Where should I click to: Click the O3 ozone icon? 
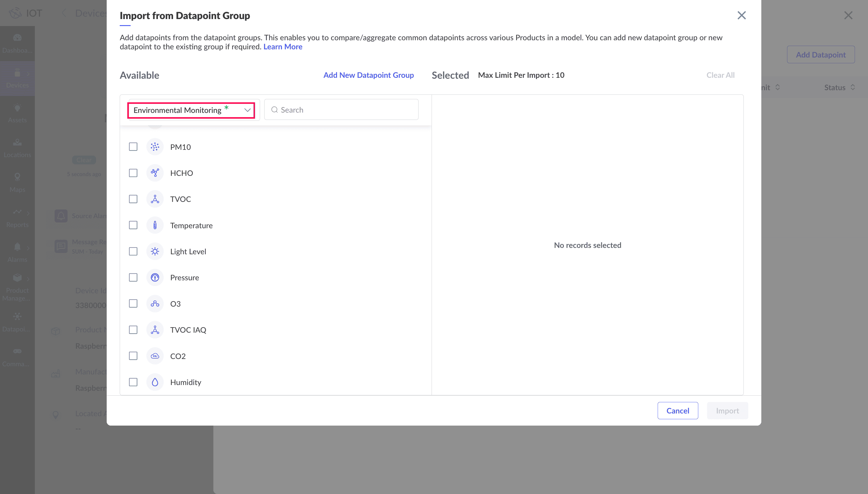coord(155,303)
